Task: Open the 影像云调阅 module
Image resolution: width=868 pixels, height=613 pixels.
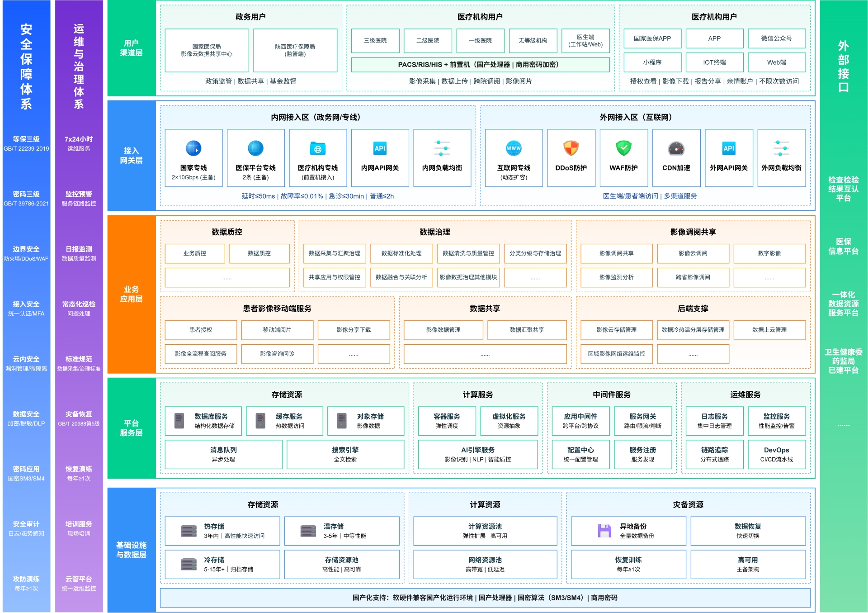Action: click(693, 253)
